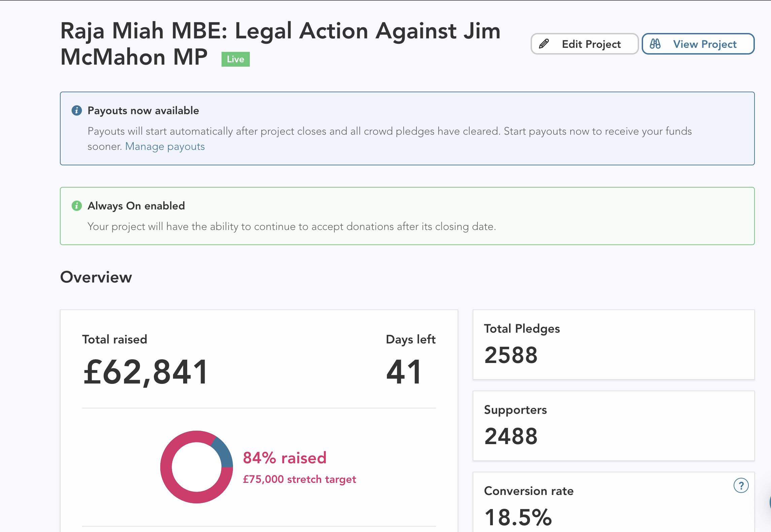Click the 84% raised label
Screen dimensions: 771x532
[284, 458]
